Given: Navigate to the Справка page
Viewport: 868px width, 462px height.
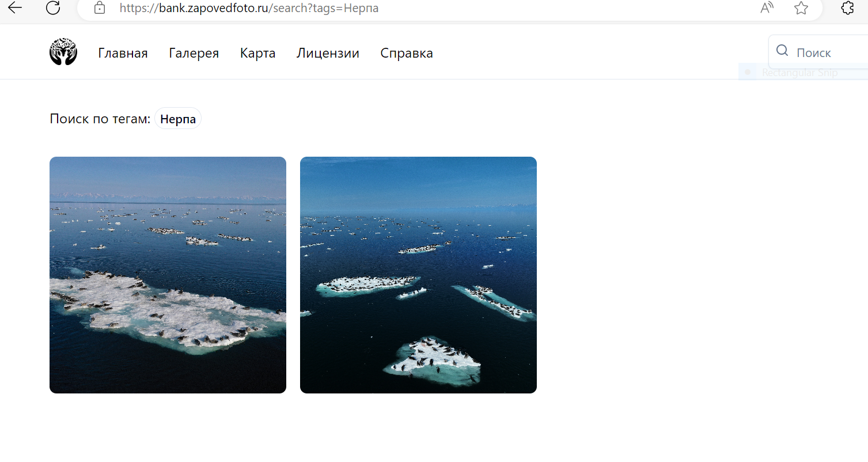Looking at the screenshot, I should [407, 54].
